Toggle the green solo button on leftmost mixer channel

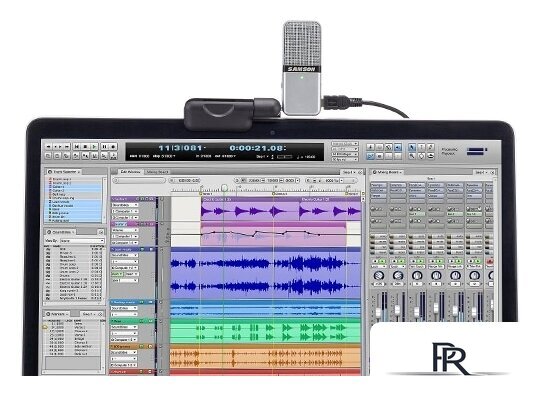(x=382, y=261)
